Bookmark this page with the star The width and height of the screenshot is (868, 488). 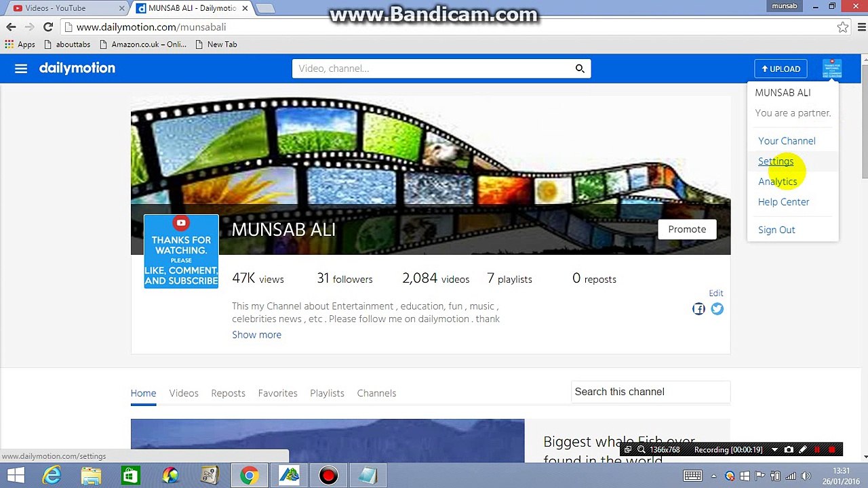(x=842, y=27)
